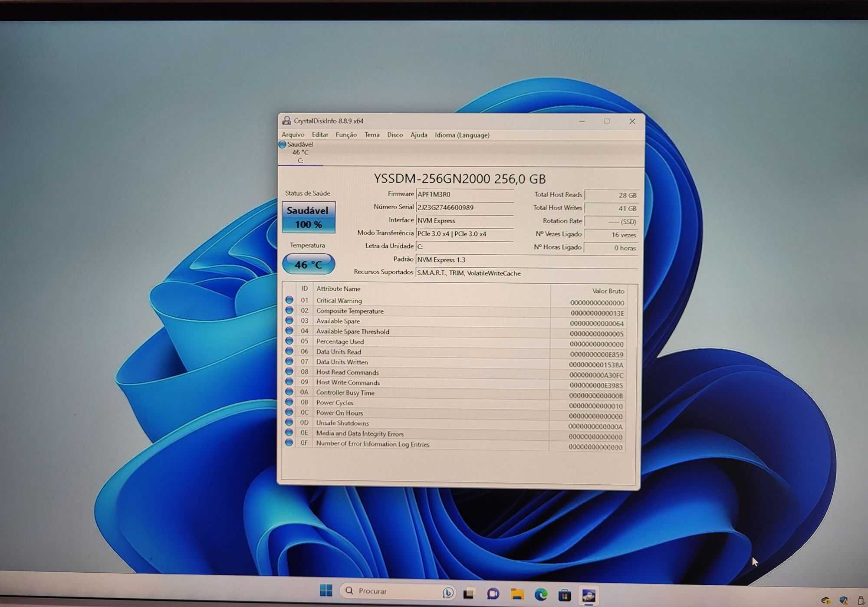Click the 46 °C temperature button

(309, 264)
